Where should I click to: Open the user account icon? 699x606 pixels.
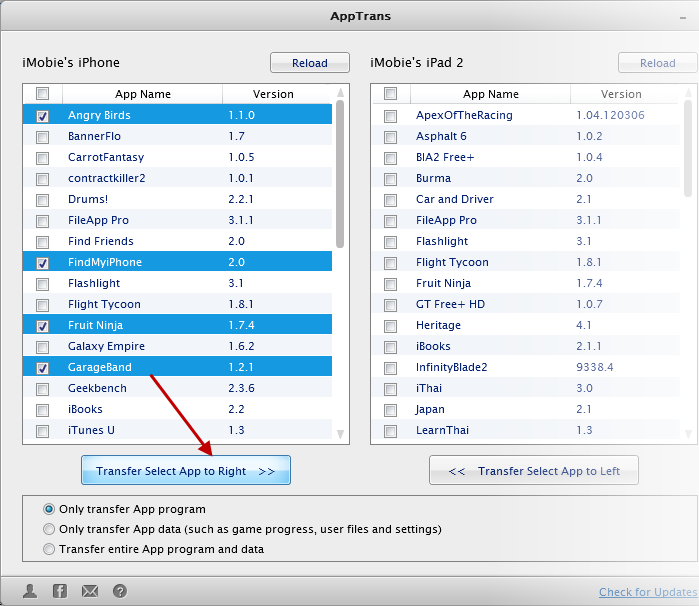click(x=30, y=591)
